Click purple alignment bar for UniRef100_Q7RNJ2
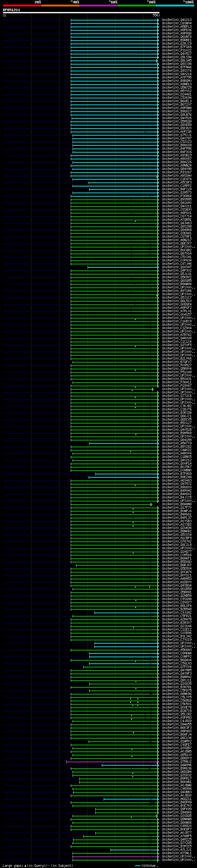 pos(112,762)
